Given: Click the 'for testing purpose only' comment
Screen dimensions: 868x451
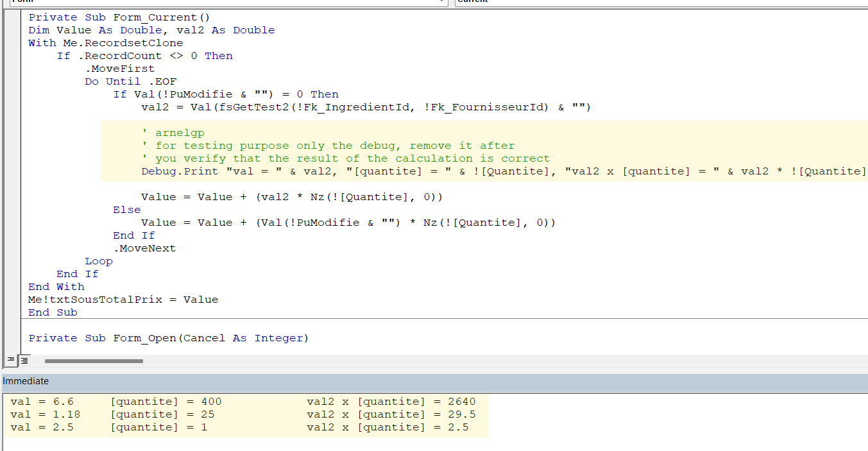Looking at the screenshot, I should 328,146.
